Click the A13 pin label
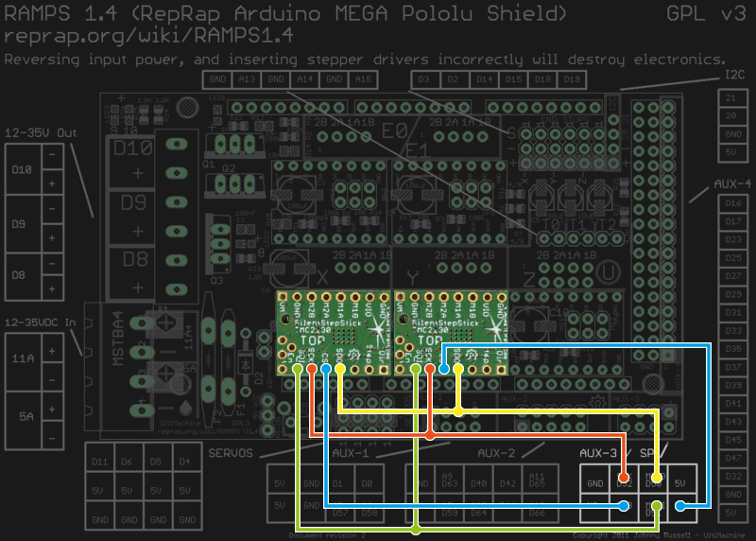Image resolution: width=756 pixels, height=541 pixels. point(247,79)
